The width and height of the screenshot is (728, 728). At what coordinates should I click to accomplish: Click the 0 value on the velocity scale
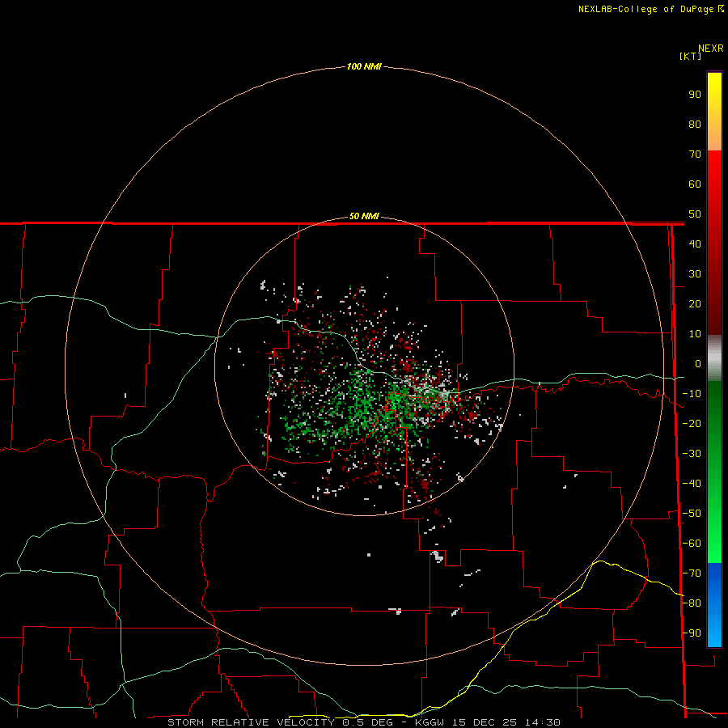[x=698, y=363]
